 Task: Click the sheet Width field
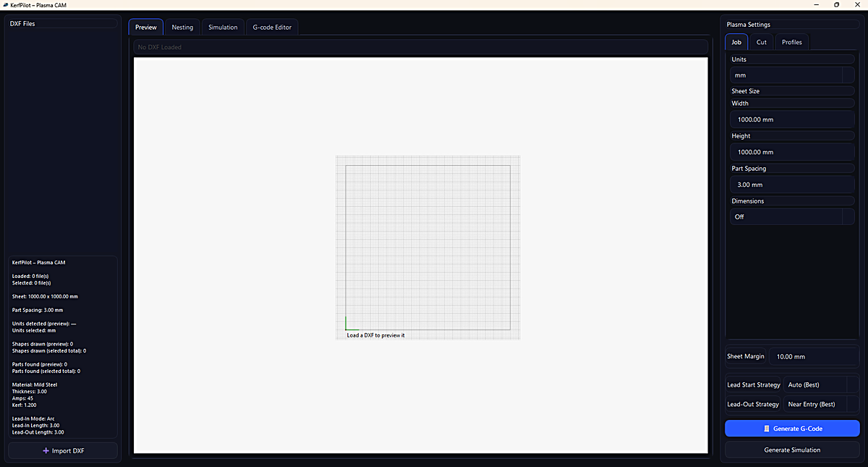pos(792,119)
